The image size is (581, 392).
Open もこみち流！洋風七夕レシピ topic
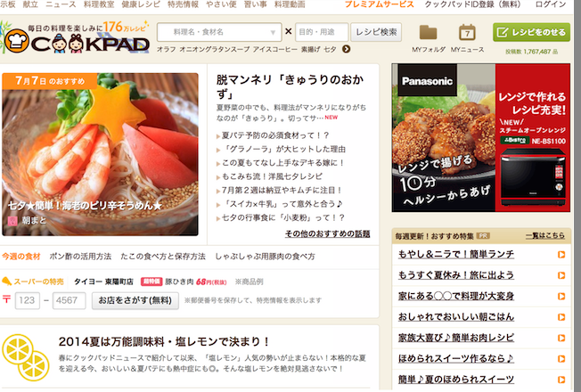(x=272, y=176)
